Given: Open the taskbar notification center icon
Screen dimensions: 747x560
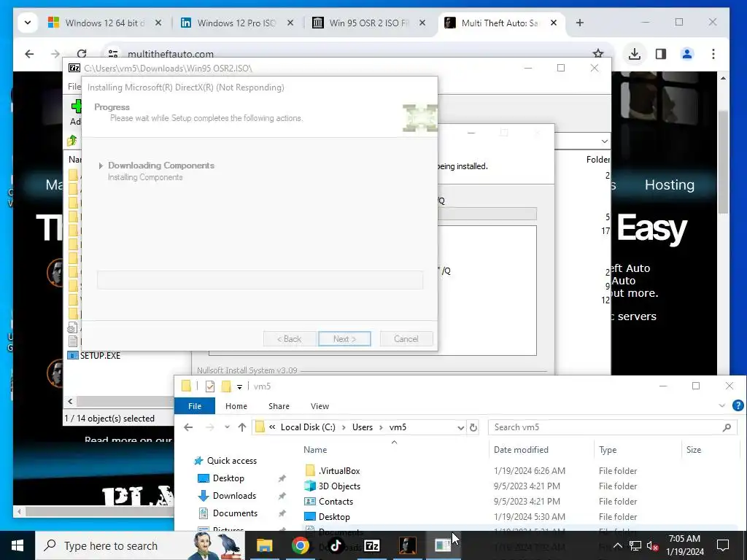Looking at the screenshot, I should 723,545.
